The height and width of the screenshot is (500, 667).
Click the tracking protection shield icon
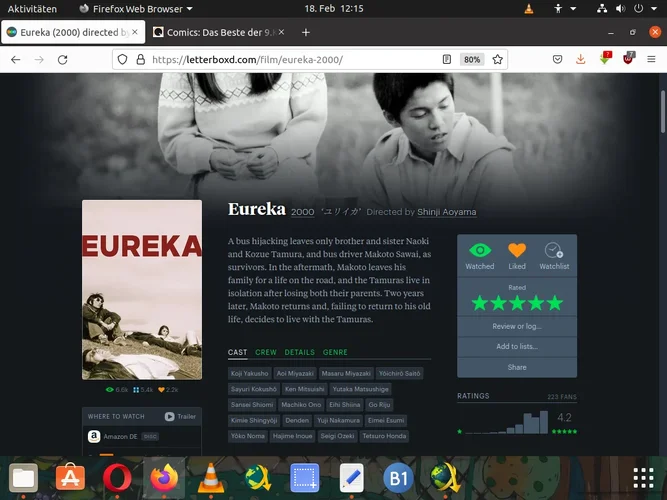coord(123,60)
